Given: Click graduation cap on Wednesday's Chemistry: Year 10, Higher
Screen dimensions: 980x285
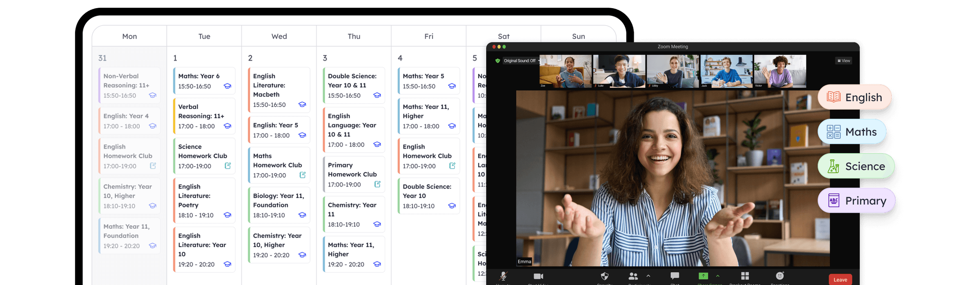Looking at the screenshot, I should tap(302, 255).
